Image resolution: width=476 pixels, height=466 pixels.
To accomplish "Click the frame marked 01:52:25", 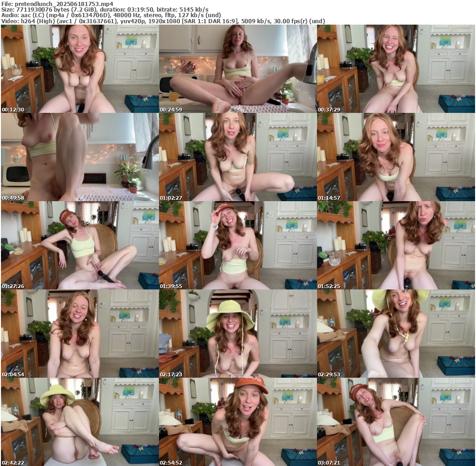I will click(396, 245).
